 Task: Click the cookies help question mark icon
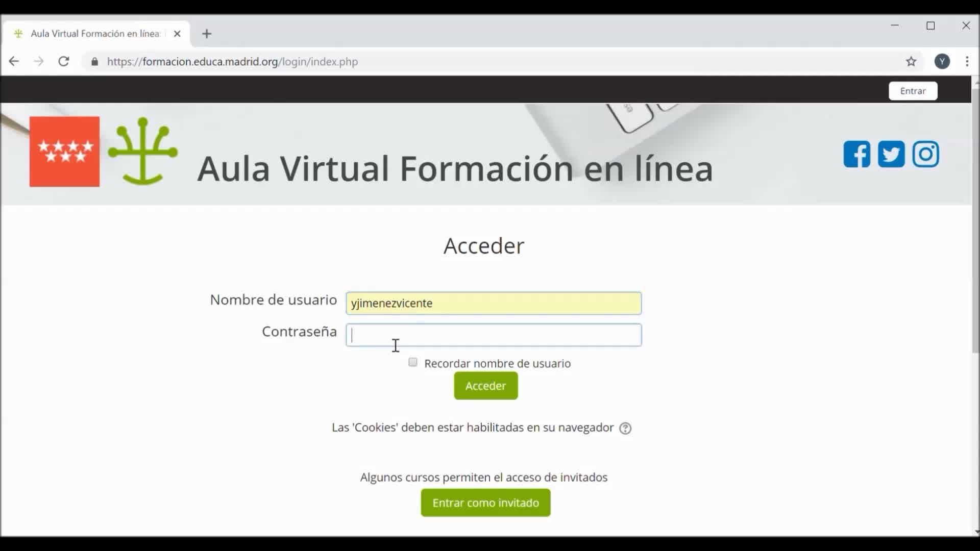[x=625, y=429]
